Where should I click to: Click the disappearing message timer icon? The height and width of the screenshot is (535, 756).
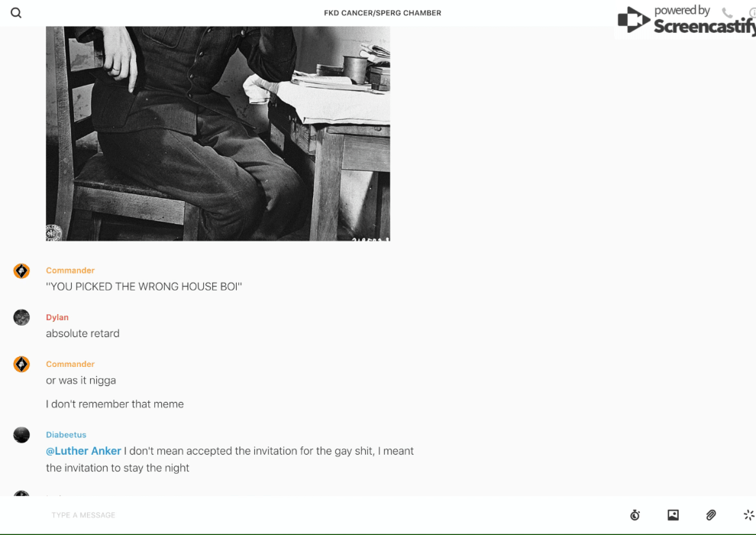pos(635,515)
